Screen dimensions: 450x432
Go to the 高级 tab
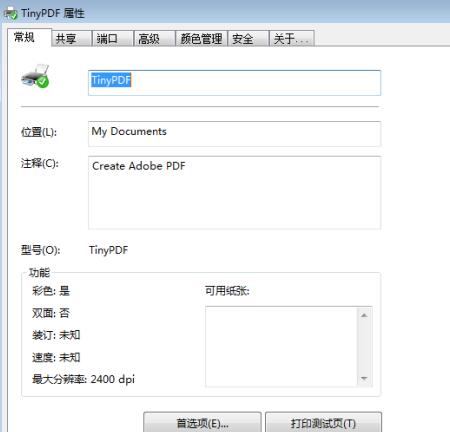[155, 39]
